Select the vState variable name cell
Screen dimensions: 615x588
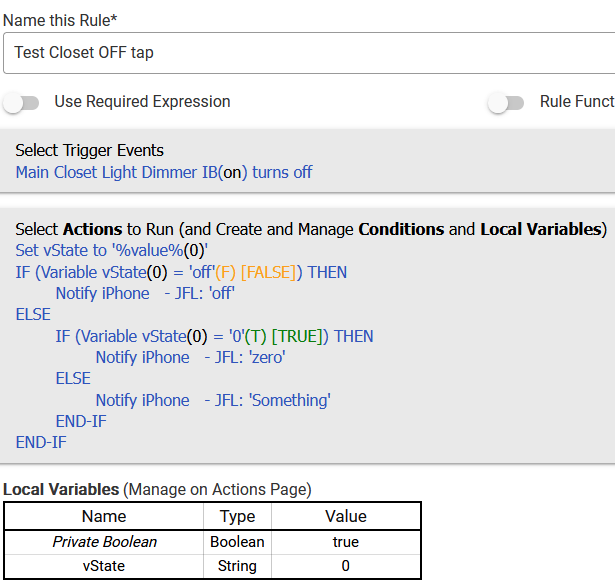click(x=104, y=566)
